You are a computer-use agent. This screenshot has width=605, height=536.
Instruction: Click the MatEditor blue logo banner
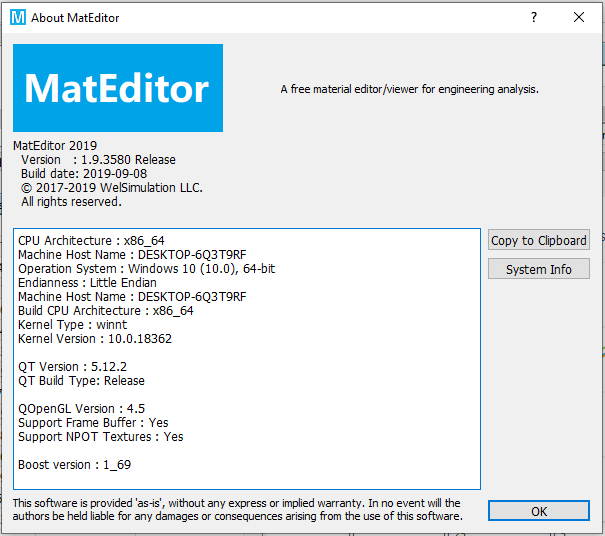[118, 88]
